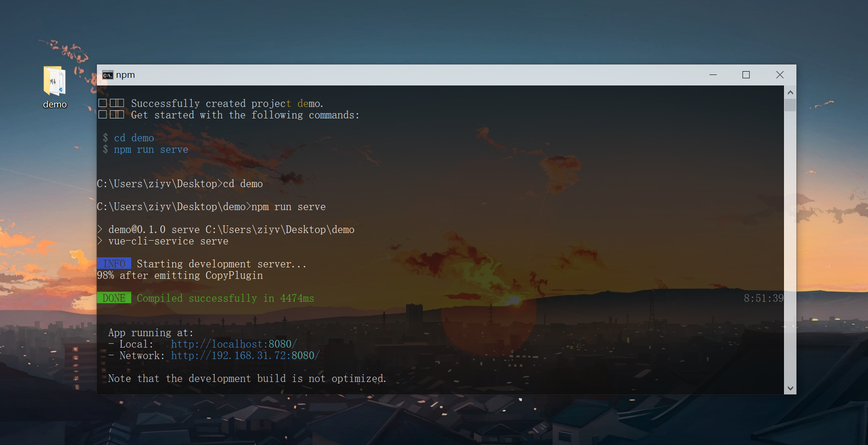Close the npm command prompt window

[780, 75]
